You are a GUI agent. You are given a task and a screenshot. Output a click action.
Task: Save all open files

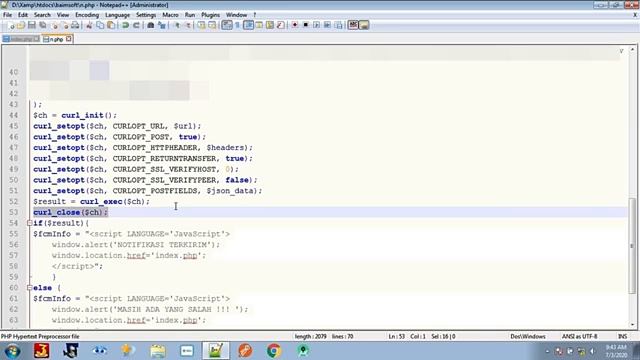[x=42, y=25]
